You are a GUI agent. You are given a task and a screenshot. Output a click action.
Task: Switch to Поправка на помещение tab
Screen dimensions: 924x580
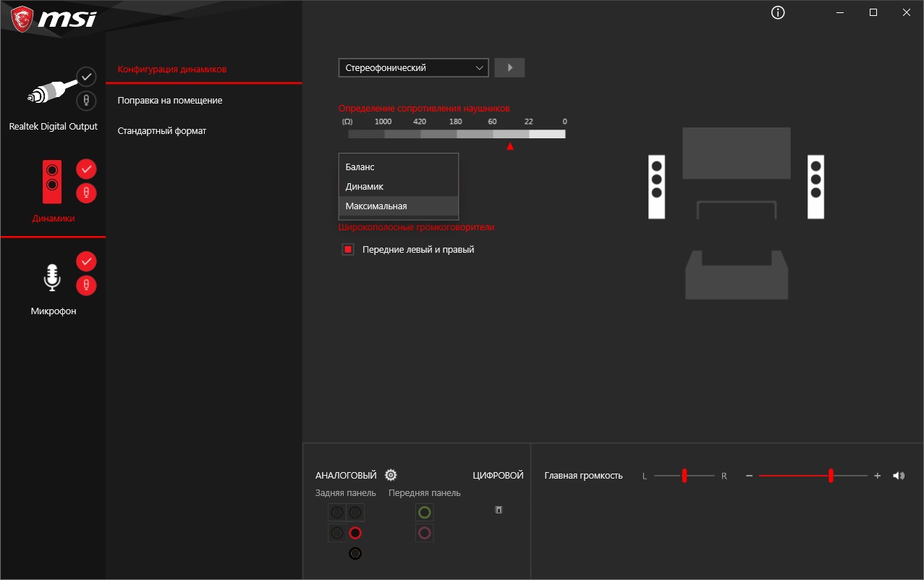point(170,101)
